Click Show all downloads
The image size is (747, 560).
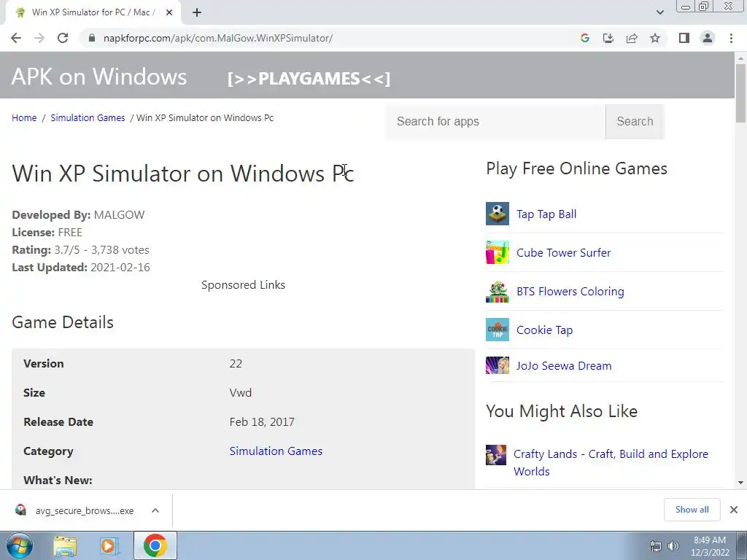(x=692, y=510)
